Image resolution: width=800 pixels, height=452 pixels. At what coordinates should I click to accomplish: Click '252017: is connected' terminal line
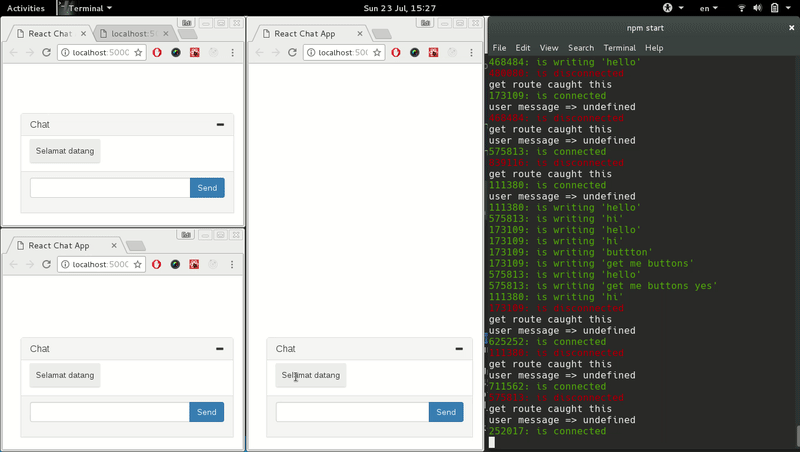pos(547,431)
